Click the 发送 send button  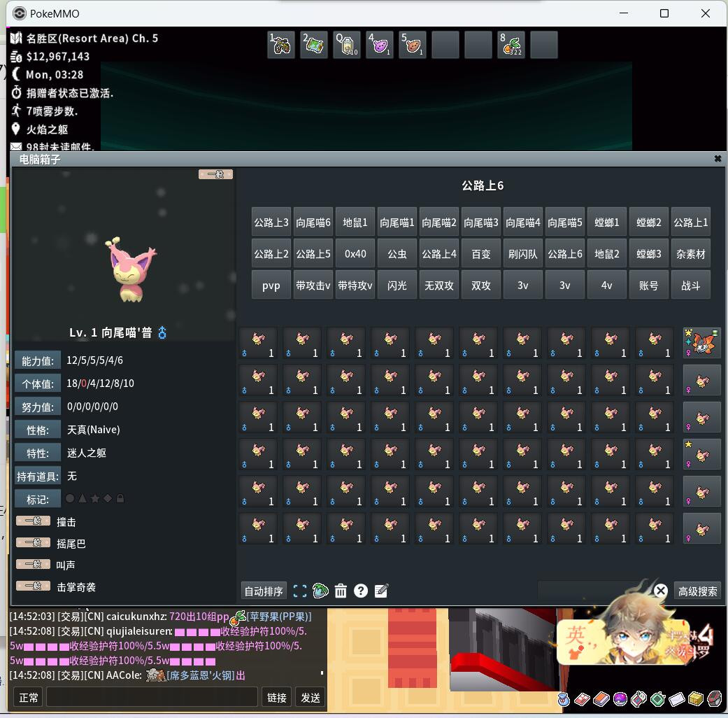(310, 698)
